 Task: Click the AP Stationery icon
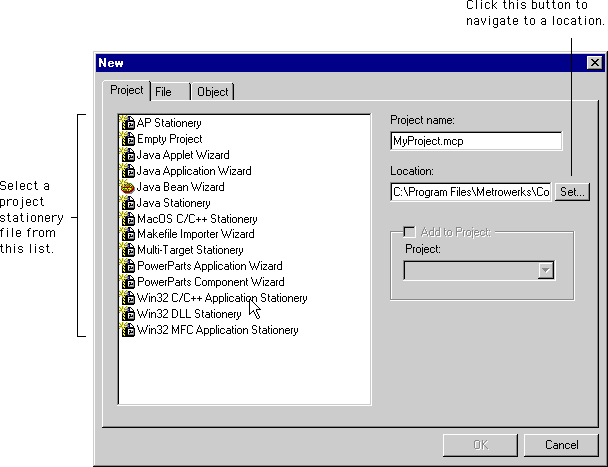click(x=127, y=123)
